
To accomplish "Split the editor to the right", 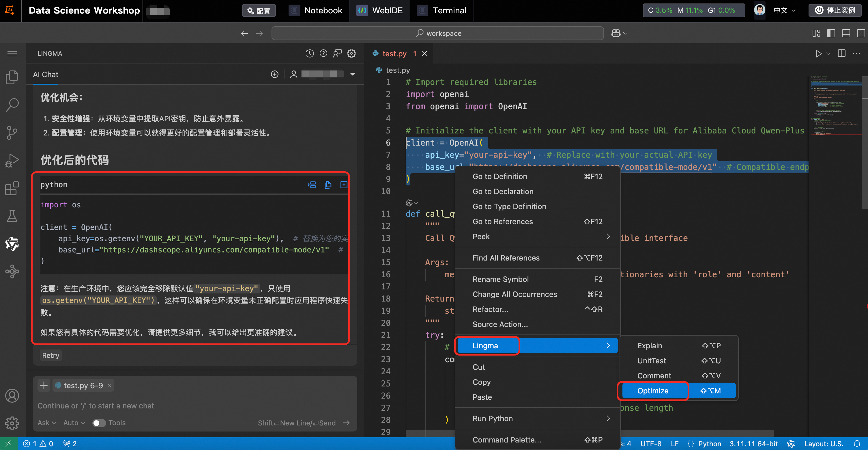I will pyautogui.click(x=841, y=53).
